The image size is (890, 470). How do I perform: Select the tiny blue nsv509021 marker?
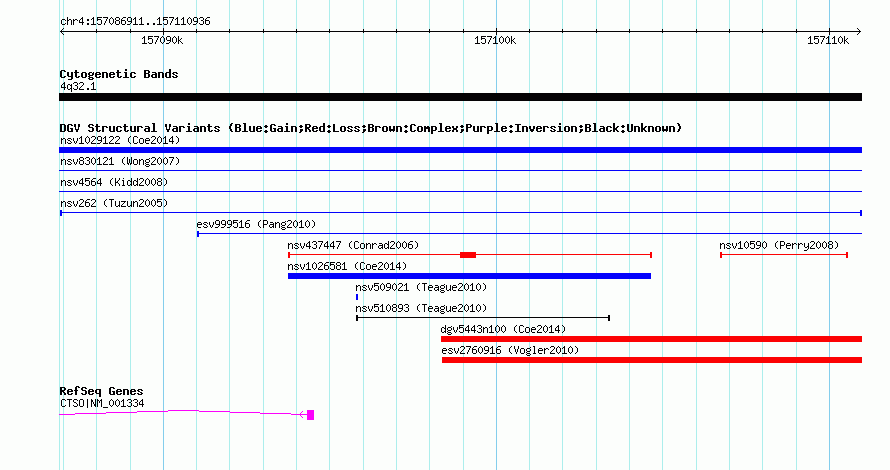(x=357, y=297)
